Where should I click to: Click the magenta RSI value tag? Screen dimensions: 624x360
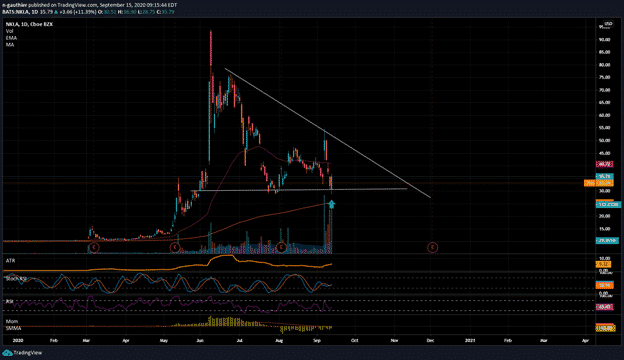(x=604, y=307)
